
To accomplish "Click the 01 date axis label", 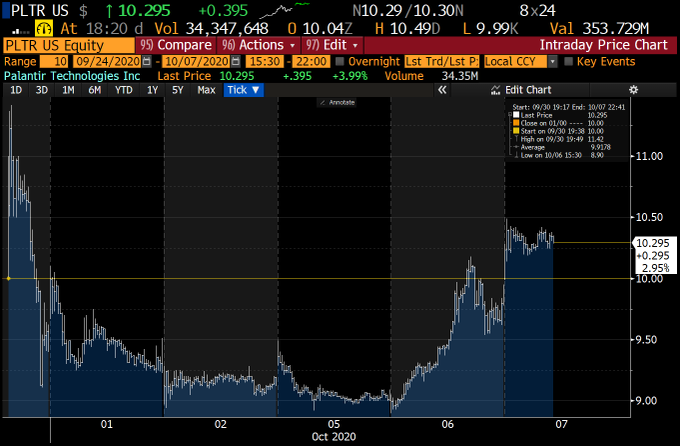I will [107, 424].
